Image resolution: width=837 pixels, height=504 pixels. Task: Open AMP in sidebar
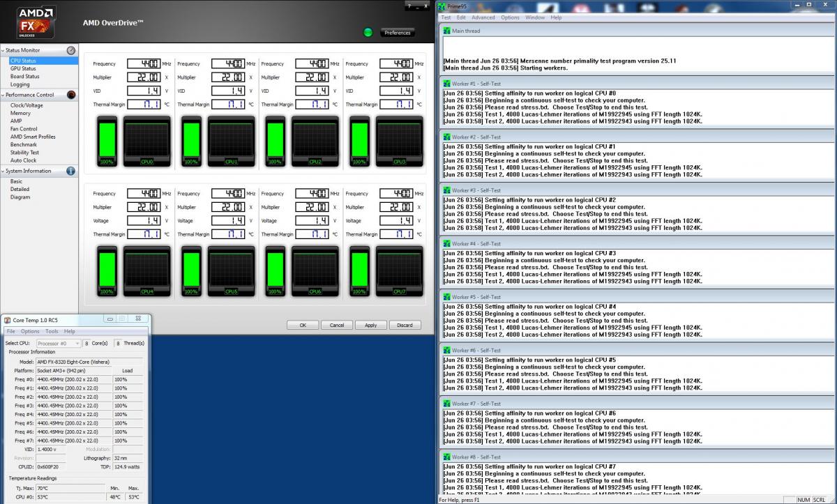coord(16,121)
